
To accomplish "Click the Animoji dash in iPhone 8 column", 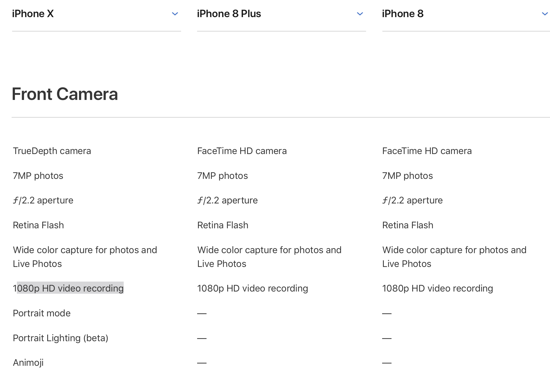I will [387, 363].
